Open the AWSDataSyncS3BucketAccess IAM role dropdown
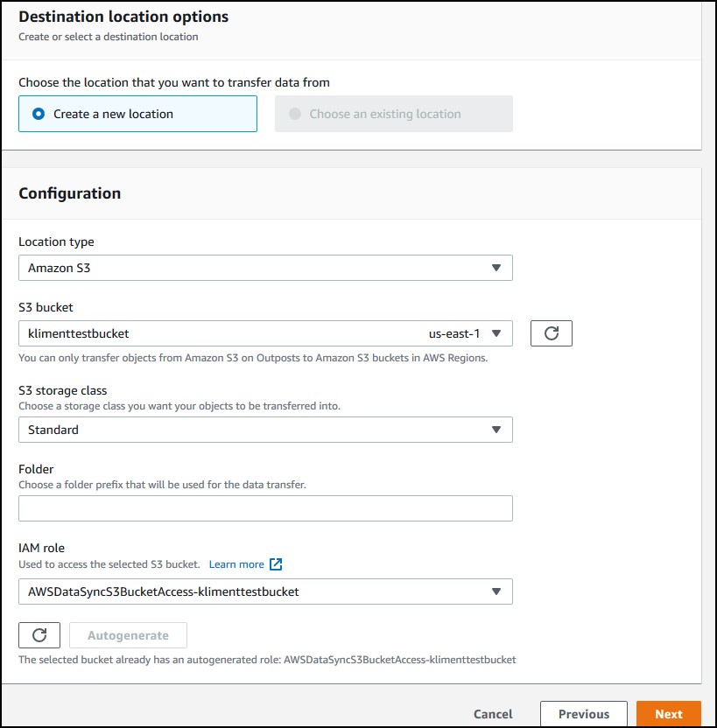 coord(265,591)
